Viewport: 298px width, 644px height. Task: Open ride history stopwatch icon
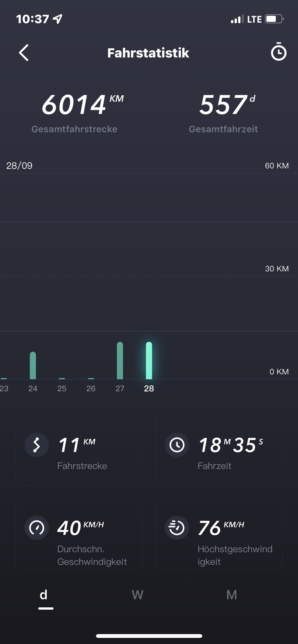[x=278, y=52]
